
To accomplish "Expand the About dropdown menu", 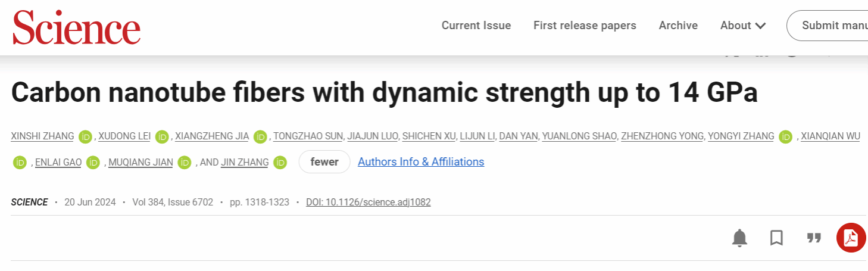I will 742,26.
